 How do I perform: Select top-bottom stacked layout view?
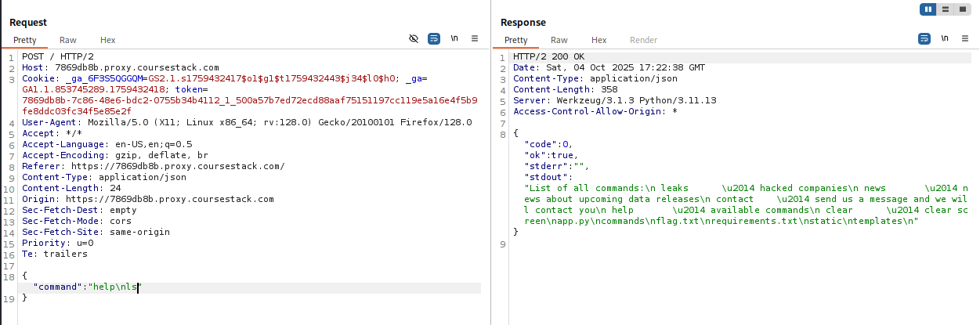coord(946,9)
